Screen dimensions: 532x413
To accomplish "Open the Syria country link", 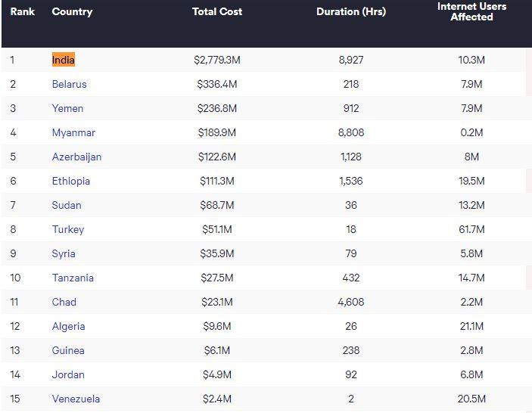I will [x=64, y=253].
